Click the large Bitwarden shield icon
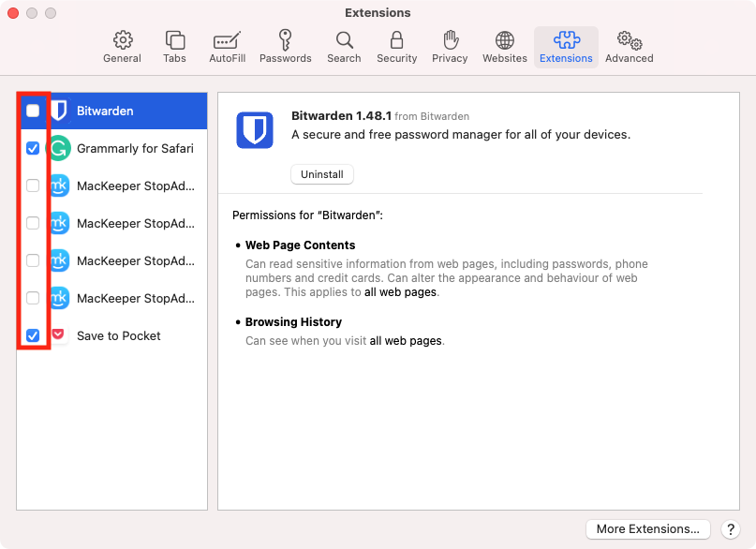756x549 pixels. coord(255,130)
